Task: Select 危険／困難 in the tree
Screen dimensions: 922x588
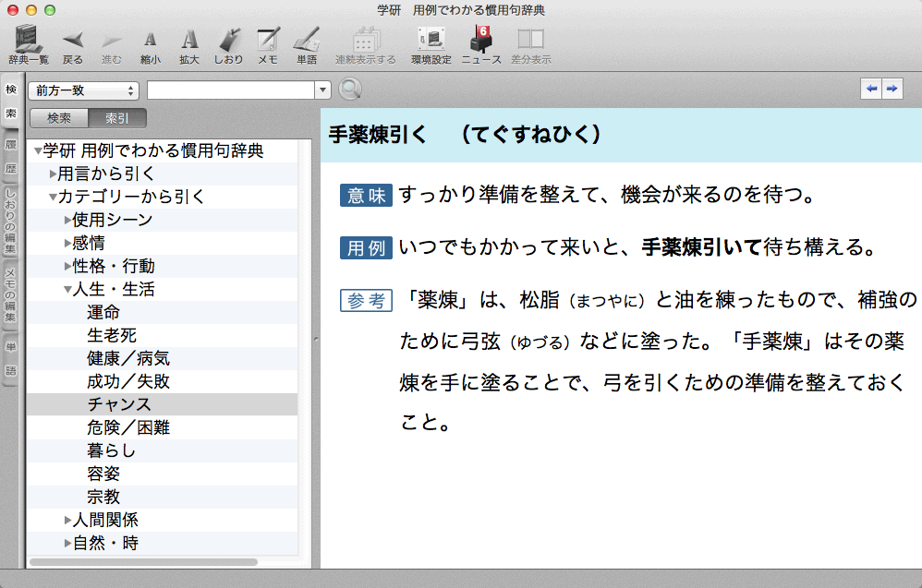Action: (x=128, y=427)
